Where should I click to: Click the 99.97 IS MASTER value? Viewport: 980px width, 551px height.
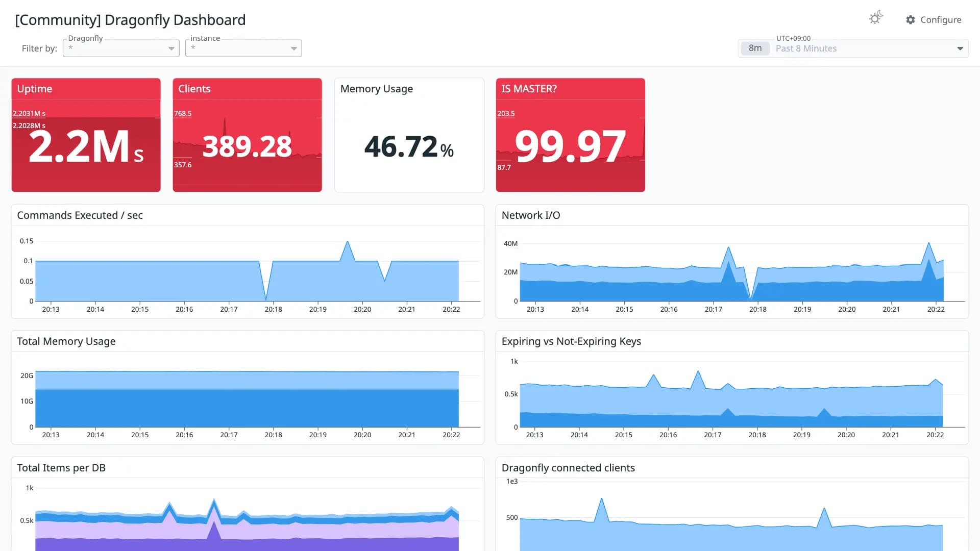click(570, 147)
